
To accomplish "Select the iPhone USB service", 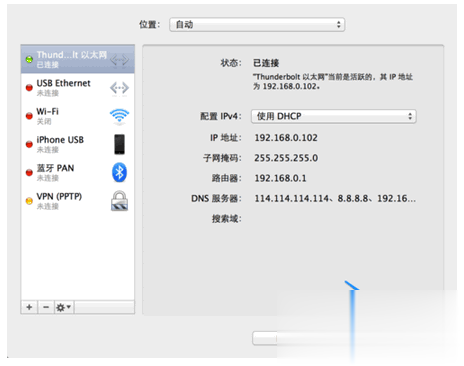I will click(78, 144).
